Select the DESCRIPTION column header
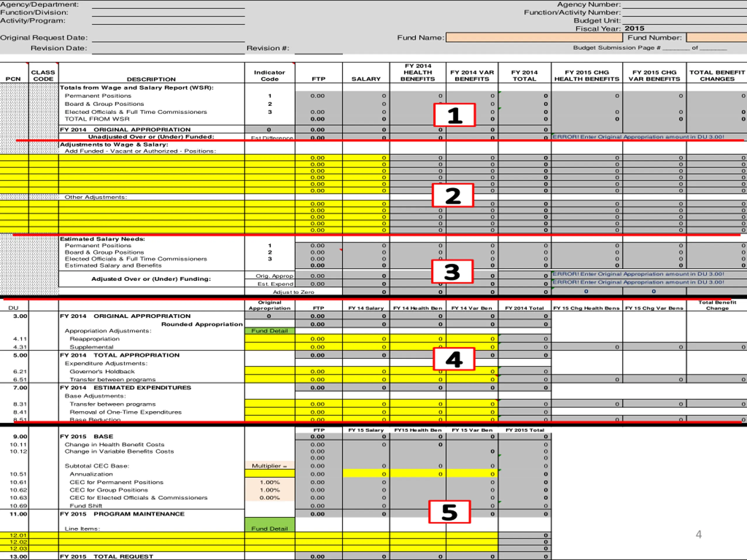Image resolution: width=747 pixels, height=560 pixels. [151, 79]
